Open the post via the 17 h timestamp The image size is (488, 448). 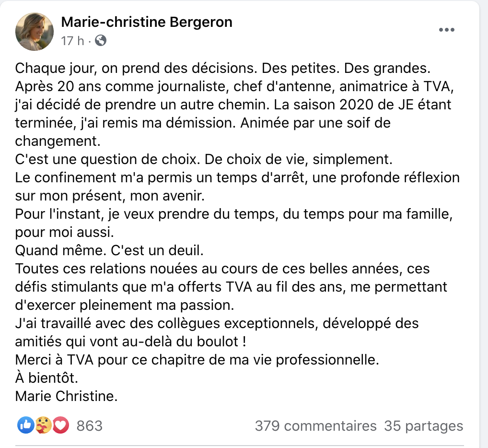click(x=72, y=41)
